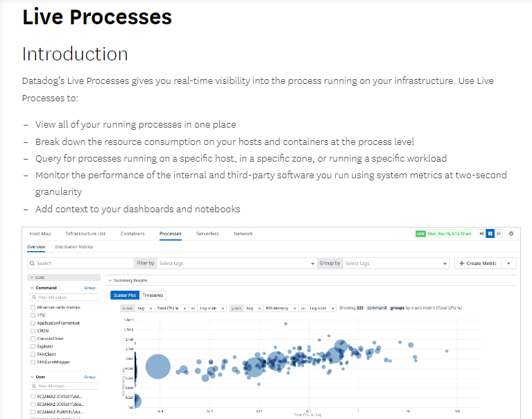The height and width of the screenshot is (419, 532).
Task: Click the magnifier icon in Search bar
Action: click(32, 264)
